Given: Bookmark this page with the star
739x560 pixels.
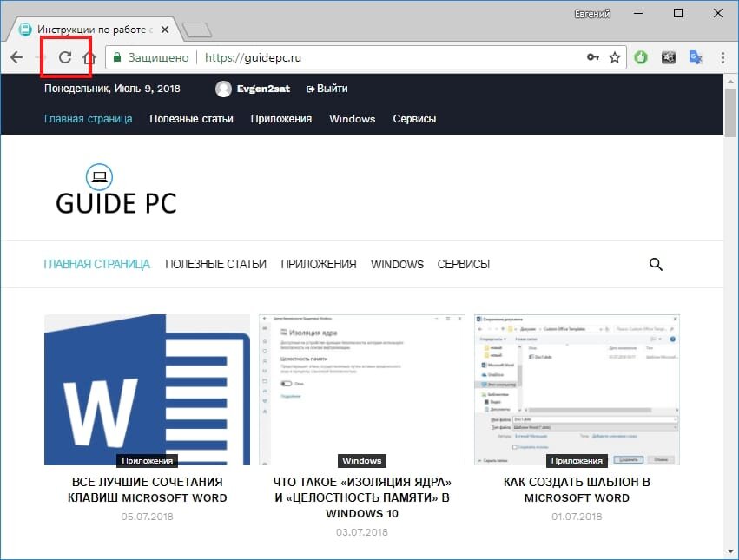Looking at the screenshot, I should (615, 57).
